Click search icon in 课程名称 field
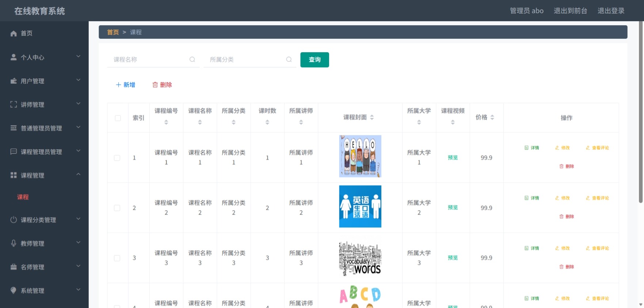This screenshot has width=644, height=308. [x=192, y=59]
